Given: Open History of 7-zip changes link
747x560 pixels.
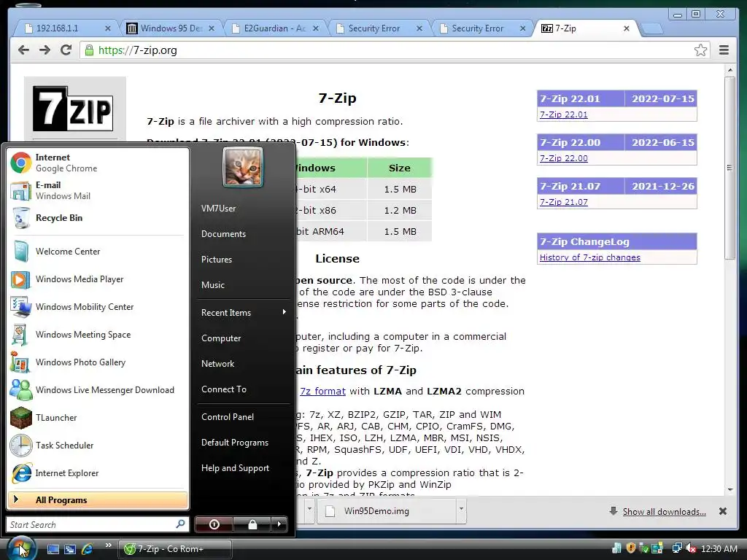Looking at the screenshot, I should [x=589, y=257].
